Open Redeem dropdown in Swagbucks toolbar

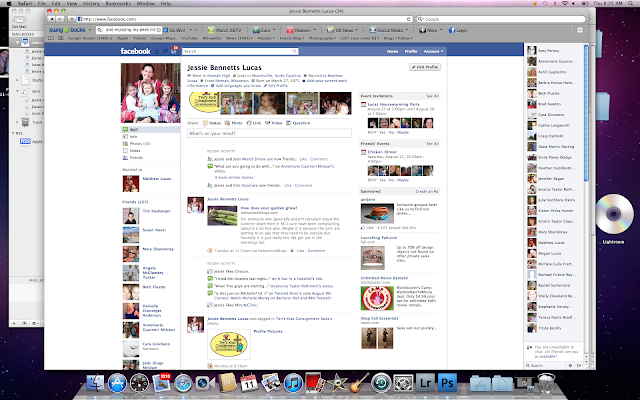point(301,30)
